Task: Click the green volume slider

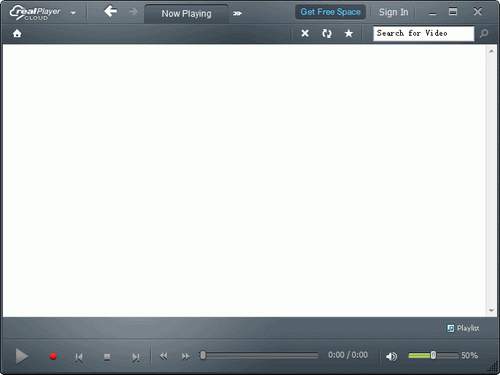Action: 433,355
